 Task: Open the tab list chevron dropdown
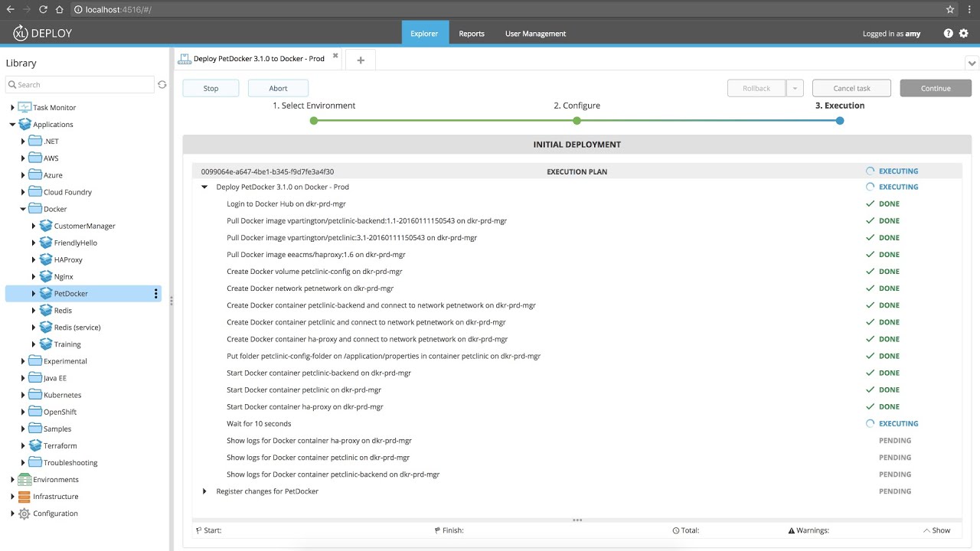[972, 63]
